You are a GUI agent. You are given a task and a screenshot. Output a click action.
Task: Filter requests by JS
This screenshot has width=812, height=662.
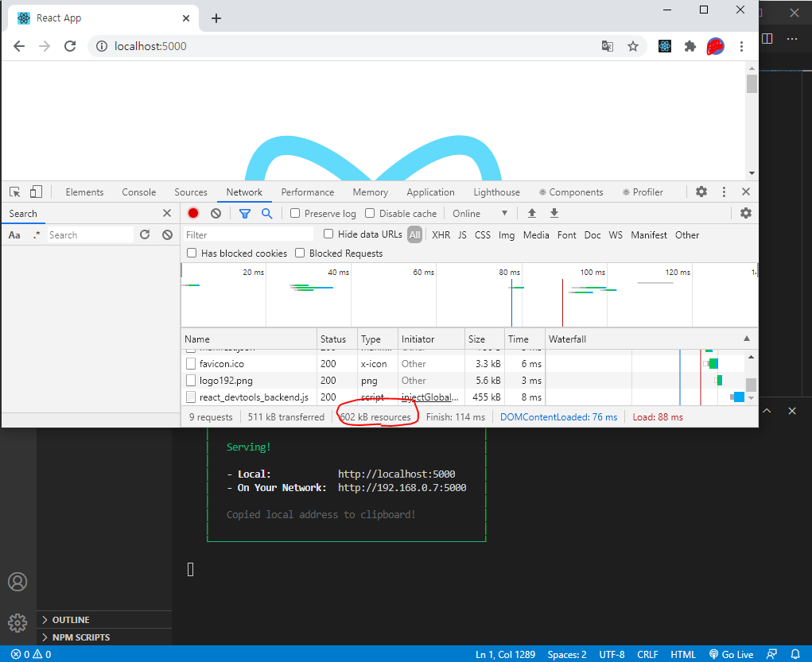click(x=462, y=235)
